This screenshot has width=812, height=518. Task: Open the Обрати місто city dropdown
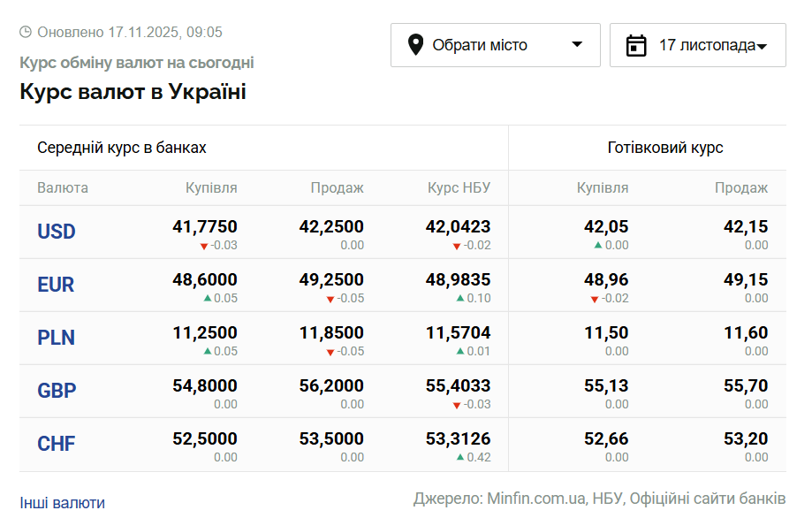tap(495, 44)
